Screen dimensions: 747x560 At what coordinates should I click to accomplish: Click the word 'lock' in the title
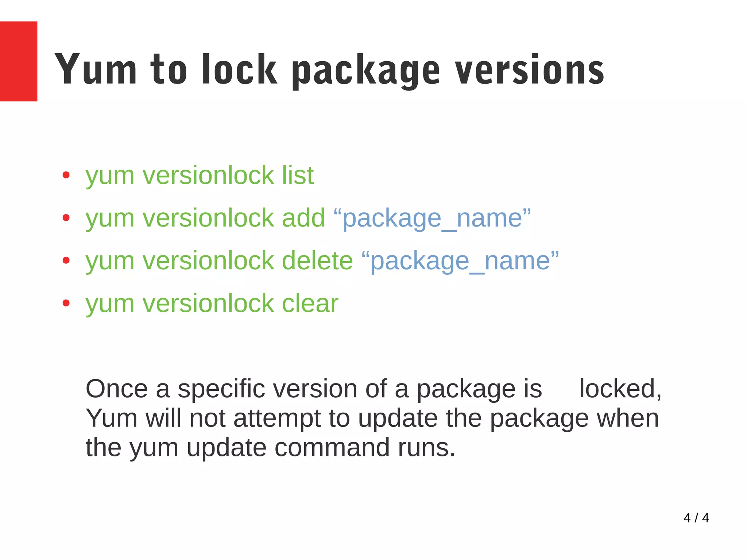pyautogui.click(x=240, y=69)
